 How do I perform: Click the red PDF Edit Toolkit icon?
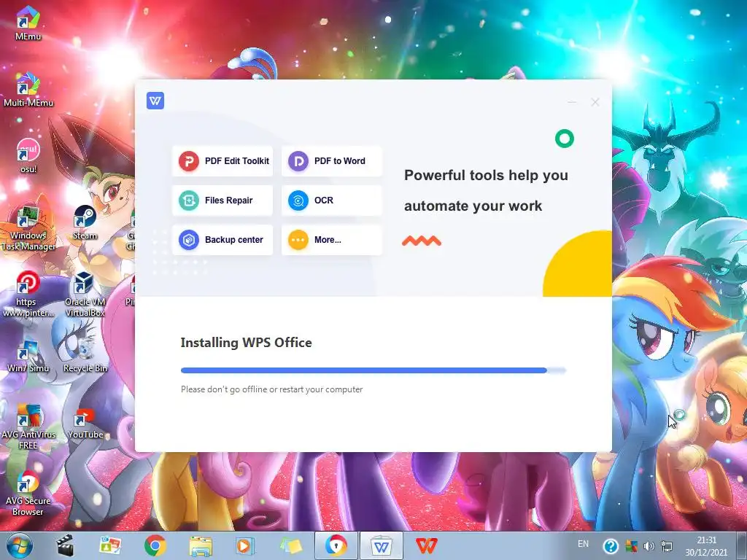pyautogui.click(x=189, y=161)
